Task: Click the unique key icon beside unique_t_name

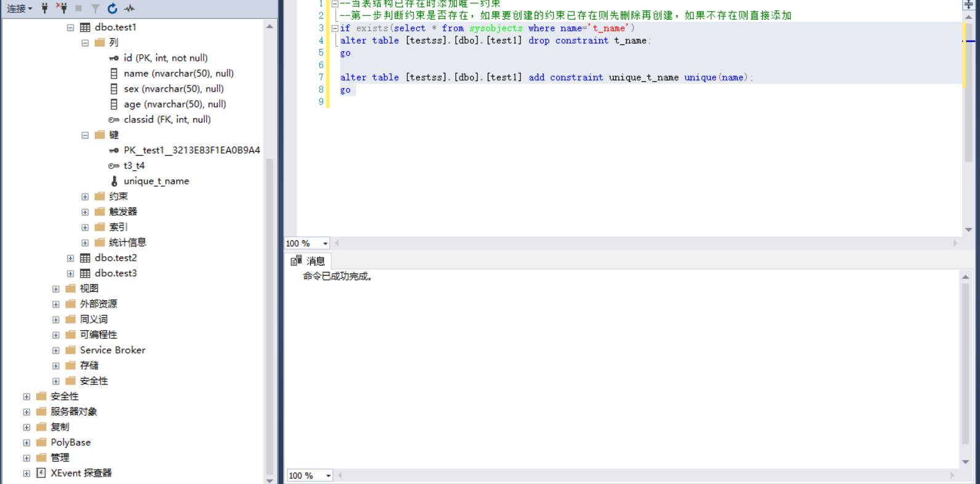Action: pyautogui.click(x=114, y=181)
